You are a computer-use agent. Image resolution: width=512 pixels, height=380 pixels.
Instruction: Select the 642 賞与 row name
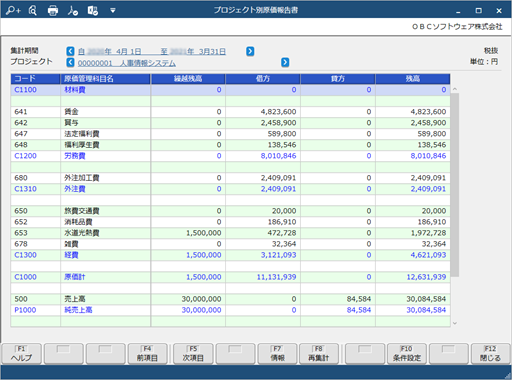pyautogui.click(x=105, y=123)
